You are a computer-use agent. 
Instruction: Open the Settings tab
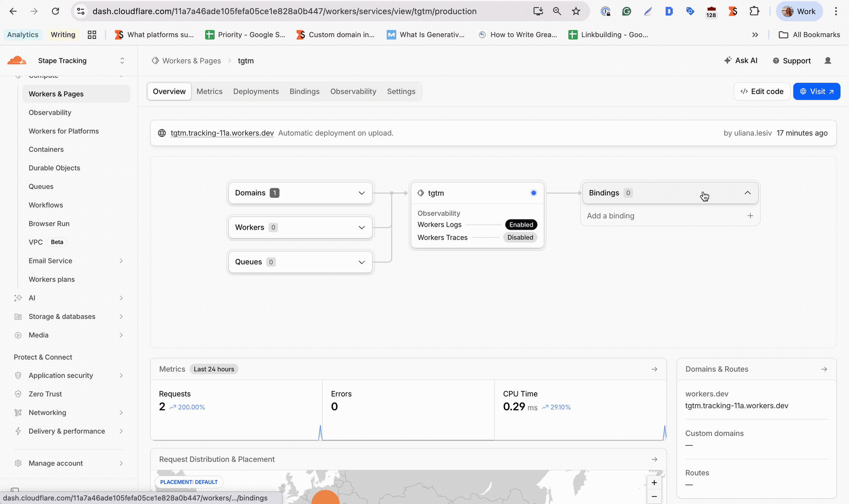pos(401,91)
